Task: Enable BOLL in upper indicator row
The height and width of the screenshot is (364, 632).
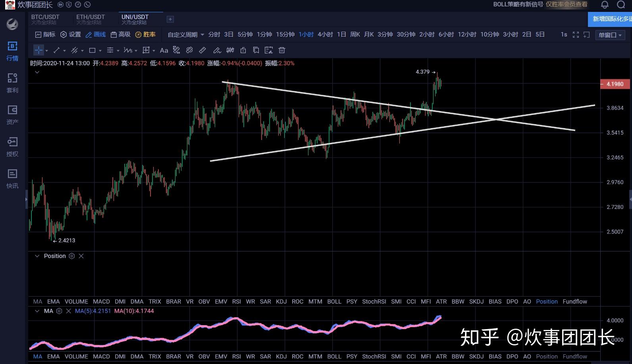Action: click(x=334, y=301)
